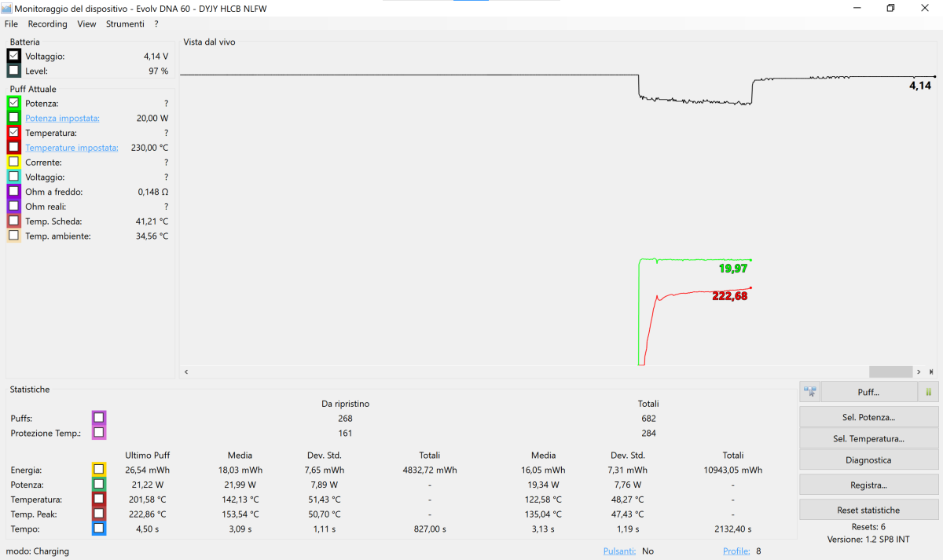943x560 pixels.
Task: Click Reset statistiche
Action: pos(868,510)
